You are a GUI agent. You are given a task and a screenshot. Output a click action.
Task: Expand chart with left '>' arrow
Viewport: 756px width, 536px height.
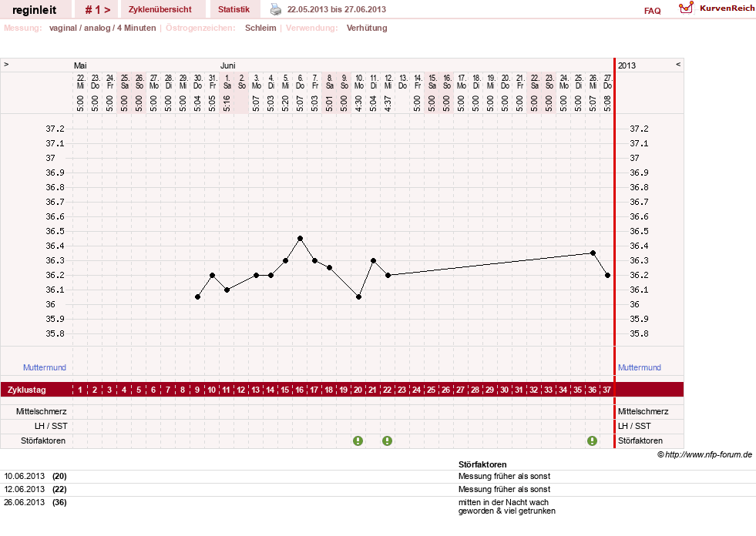pos(6,64)
